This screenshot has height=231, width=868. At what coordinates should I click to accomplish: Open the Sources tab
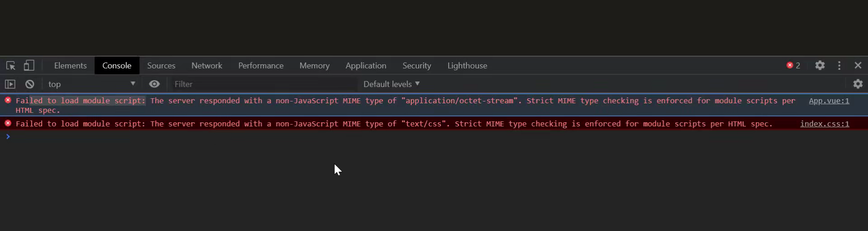click(x=161, y=66)
